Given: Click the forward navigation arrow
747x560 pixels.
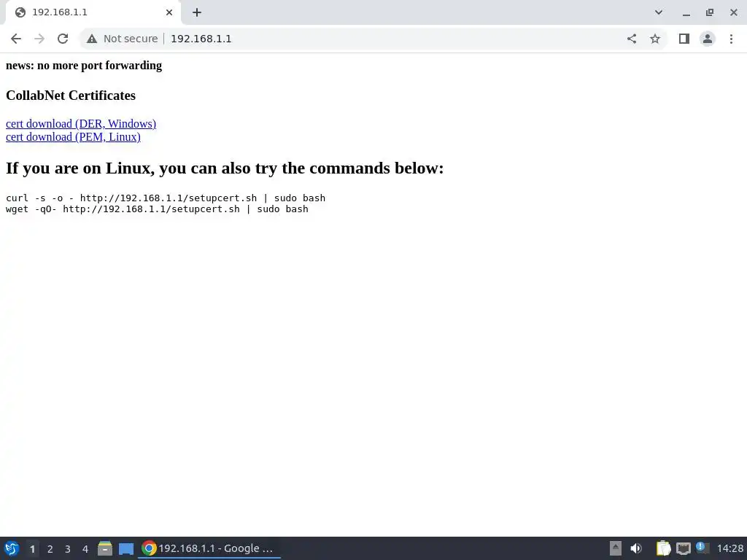Looking at the screenshot, I should click(x=39, y=39).
